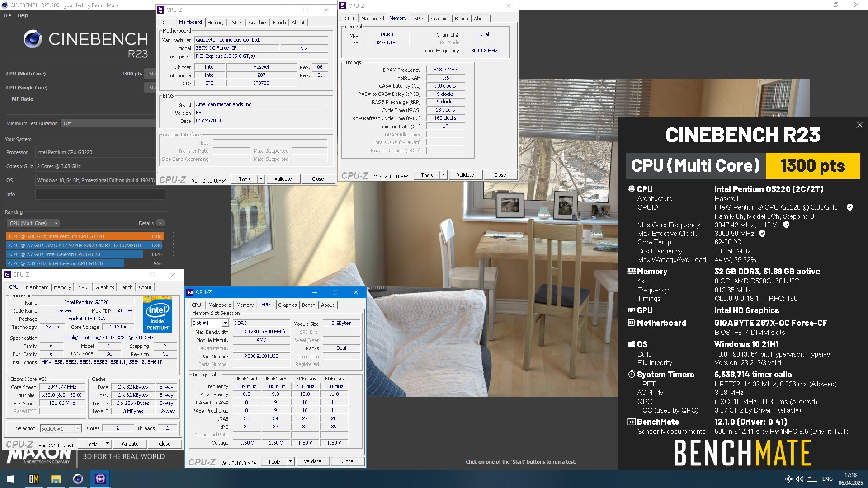Select the Celeron G1620 ranking entry
This screenshot has height=488, width=868.
pyautogui.click(x=85, y=263)
